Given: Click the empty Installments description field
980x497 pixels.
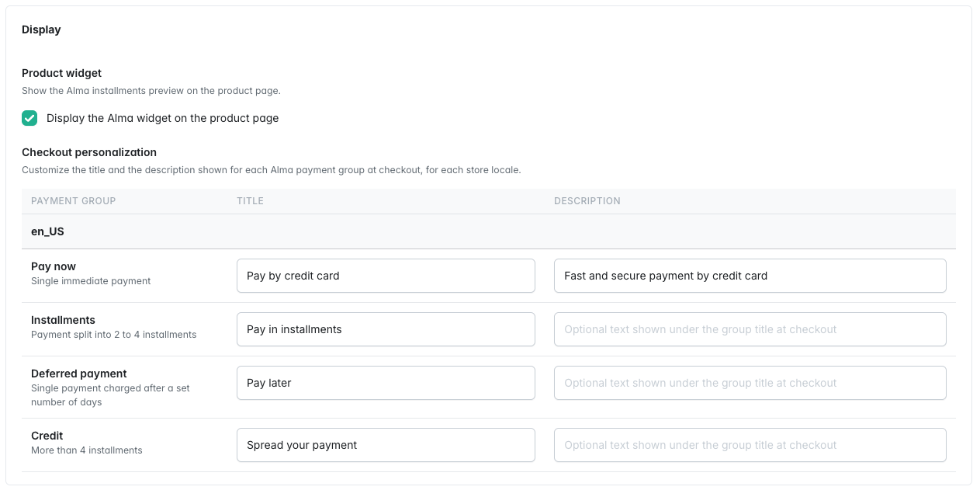Looking at the screenshot, I should tap(750, 329).
